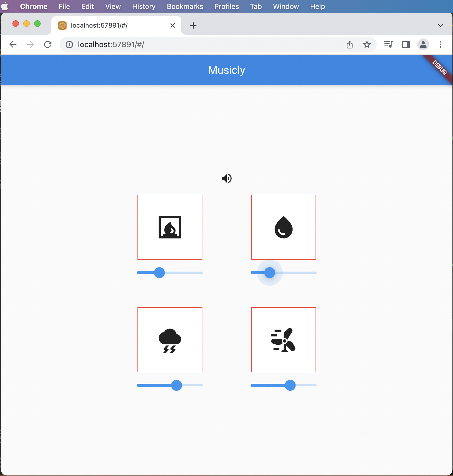Open the Bookmarks menu

point(185,6)
